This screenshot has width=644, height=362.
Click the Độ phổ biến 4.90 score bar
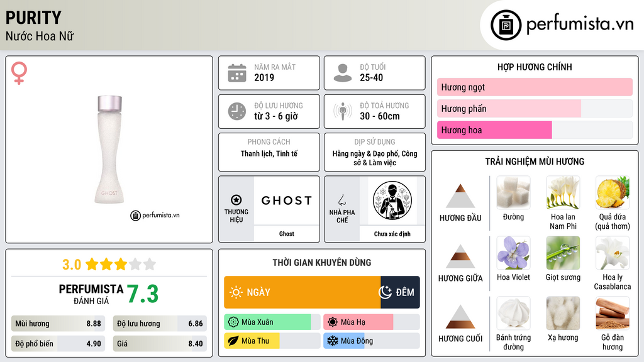pyautogui.click(x=58, y=344)
